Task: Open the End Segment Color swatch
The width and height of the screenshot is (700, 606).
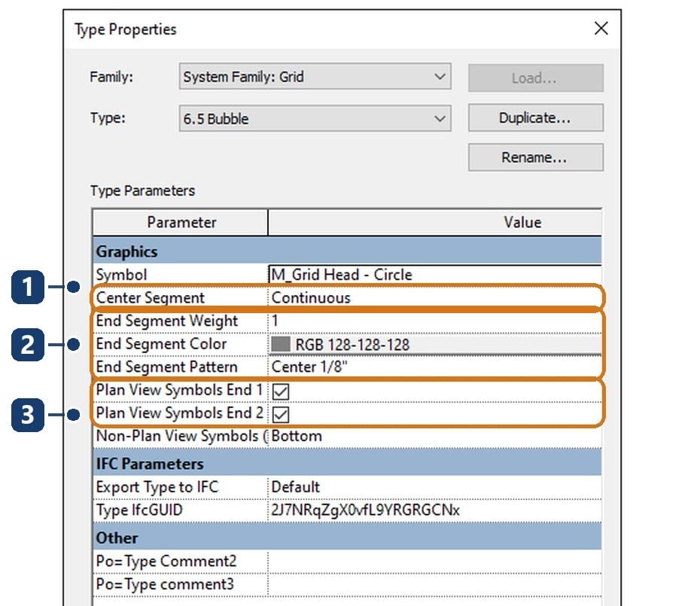Action: tap(281, 344)
